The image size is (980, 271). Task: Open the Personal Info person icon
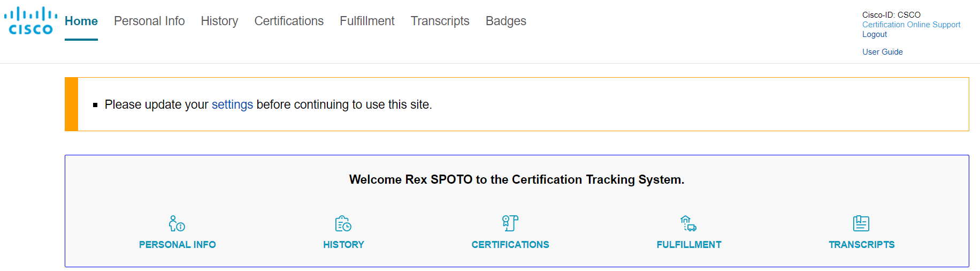pyautogui.click(x=177, y=223)
